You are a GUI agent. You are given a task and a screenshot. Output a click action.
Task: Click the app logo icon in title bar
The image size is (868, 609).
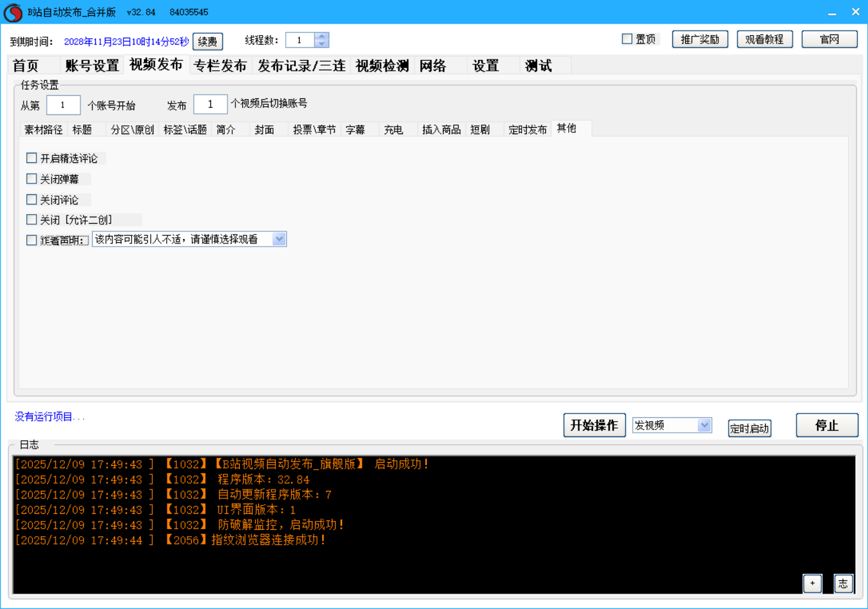coord(13,13)
